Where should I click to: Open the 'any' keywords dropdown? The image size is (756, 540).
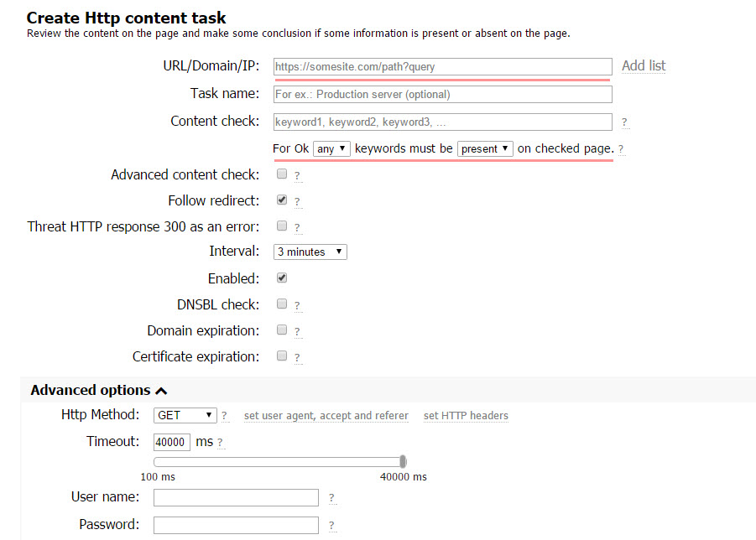tap(331, 149)
